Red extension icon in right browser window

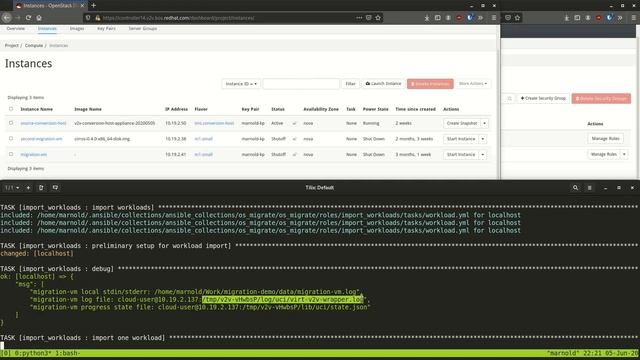599,18
